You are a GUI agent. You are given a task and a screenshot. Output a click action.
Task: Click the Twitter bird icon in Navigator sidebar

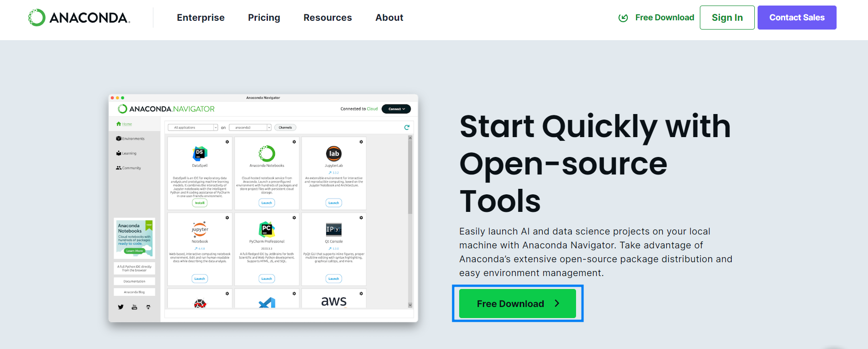coord(121,307)
